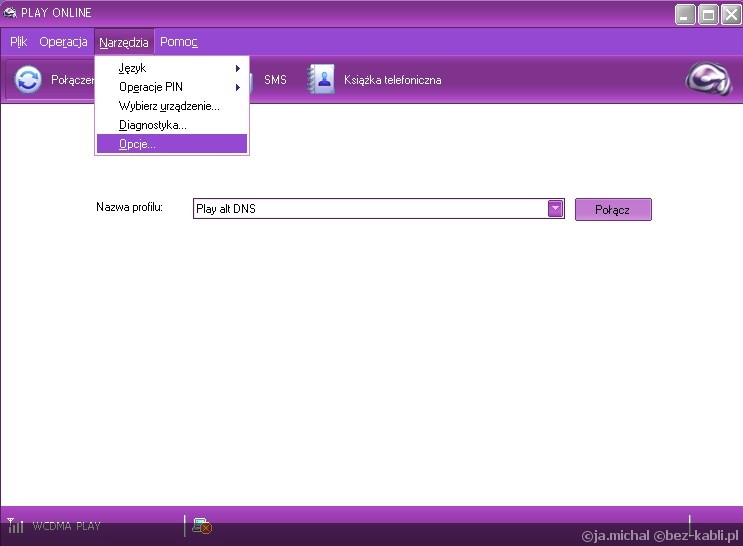The width and height of the screenshot is (743, 546).
Task: Open the Pomoc menu
Action: 179,42
